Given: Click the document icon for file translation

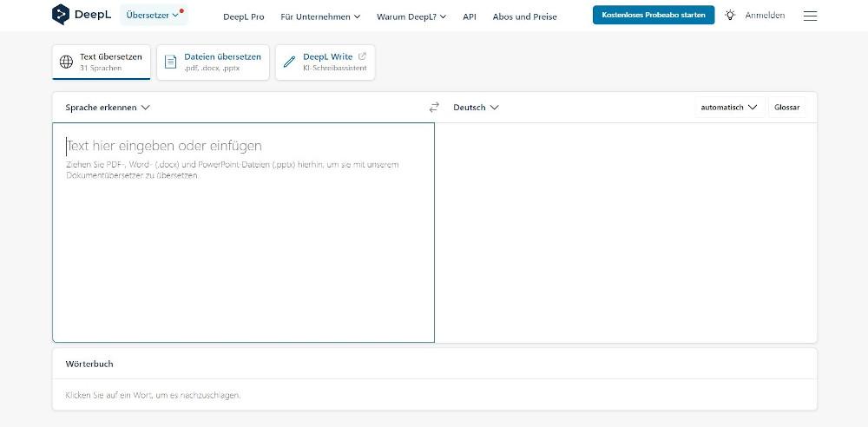Looking at the screenshot, I should pyautogui.click(x=170, y=62).
